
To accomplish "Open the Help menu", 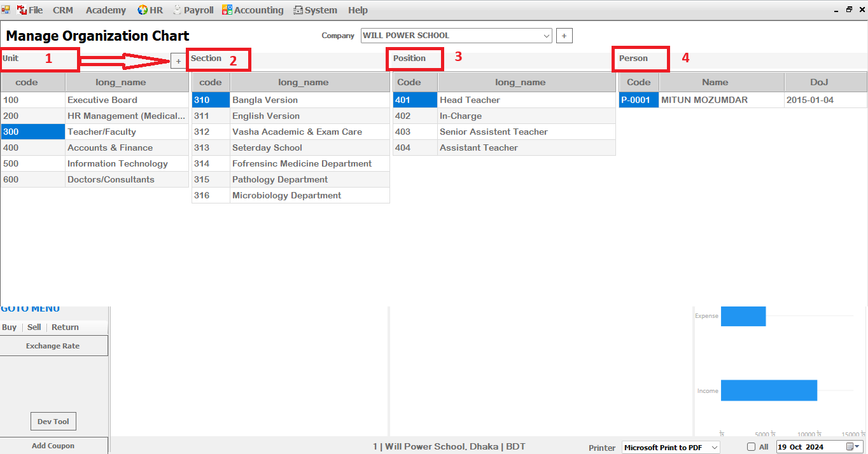I will click(358, 10).
